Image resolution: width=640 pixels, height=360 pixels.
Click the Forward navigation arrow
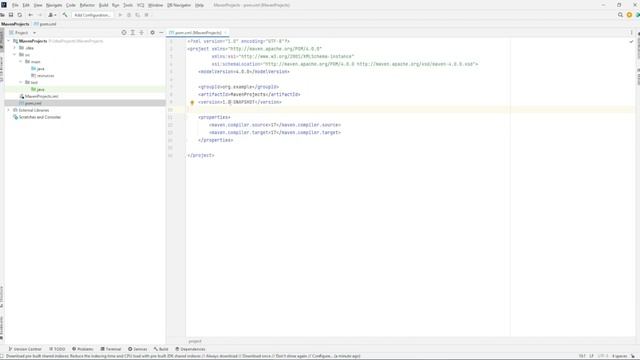pyautogui.click(x=40, y=15)
